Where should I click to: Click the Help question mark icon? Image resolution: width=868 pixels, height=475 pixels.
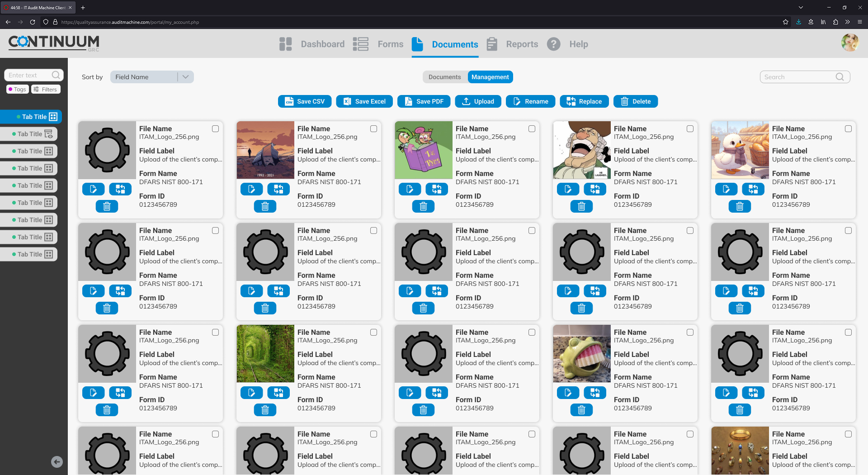click(x=553, y=44)
